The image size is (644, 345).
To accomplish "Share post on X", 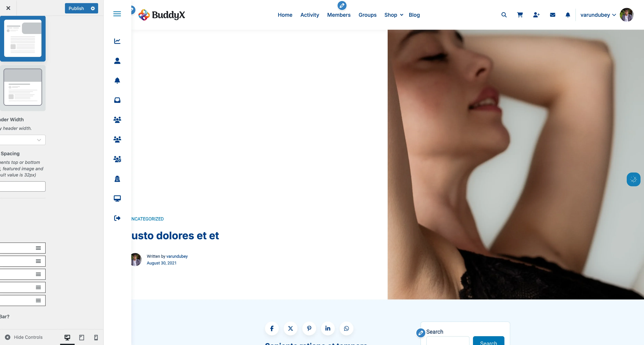I will click(x=291, y=328).
